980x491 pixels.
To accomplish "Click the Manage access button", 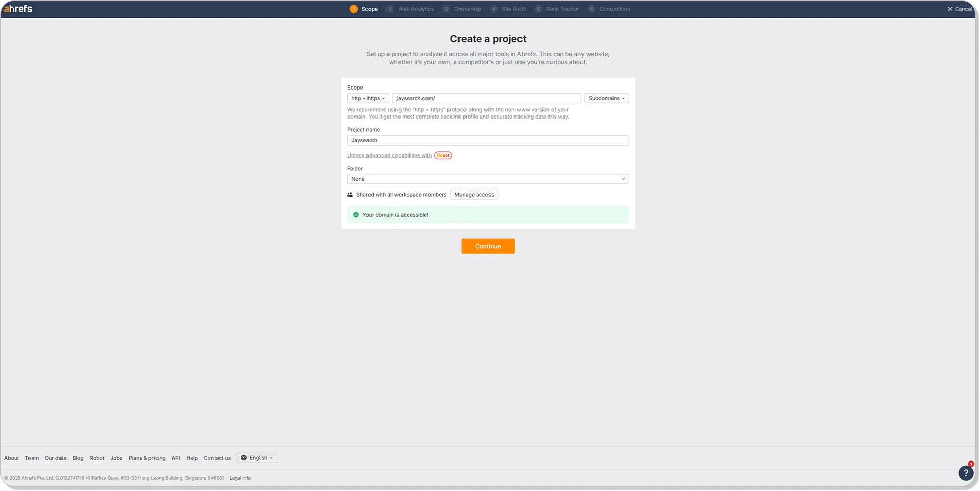I will (x=474, y=195).
